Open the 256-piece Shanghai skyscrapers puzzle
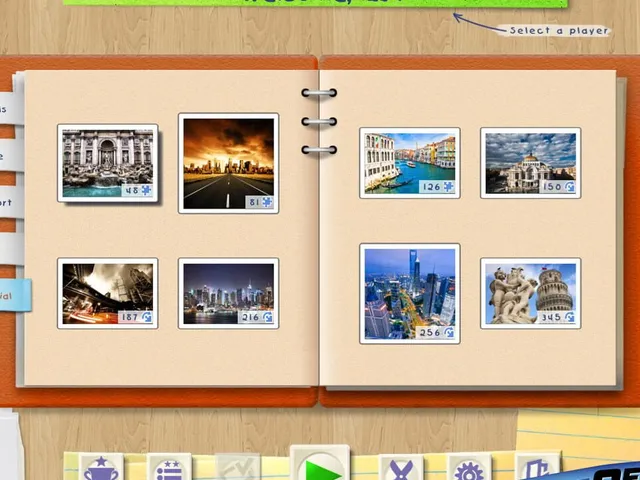Viewport: 640px width, 480px height. (410, 294)
